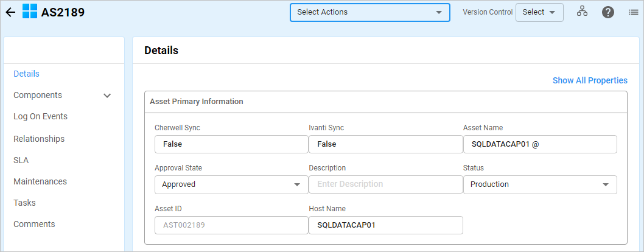Expand the Components section chevron
Screen dimensions: 644x252
(107, 96)
